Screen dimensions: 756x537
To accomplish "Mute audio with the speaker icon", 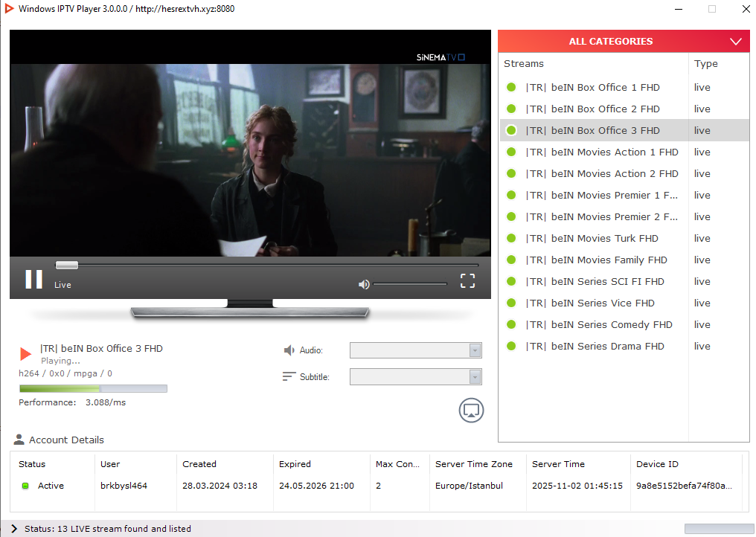I will pyautogui.click(x=364, y=284).
